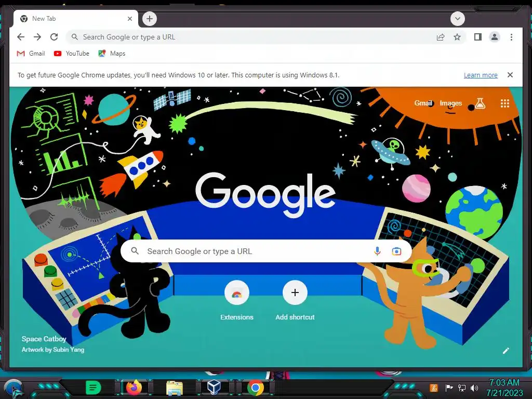Launch Firefox from the taskbar

(134, 387)
